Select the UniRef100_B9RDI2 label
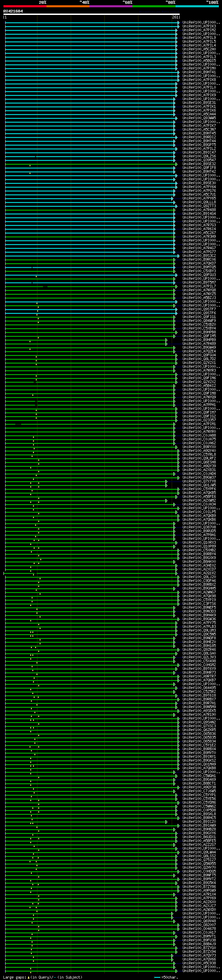 [x=199, y=137]
